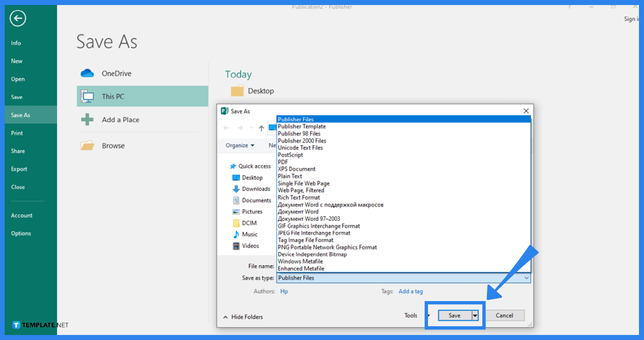Click the Save button
644x340 pixels.
tap(454, 315)
